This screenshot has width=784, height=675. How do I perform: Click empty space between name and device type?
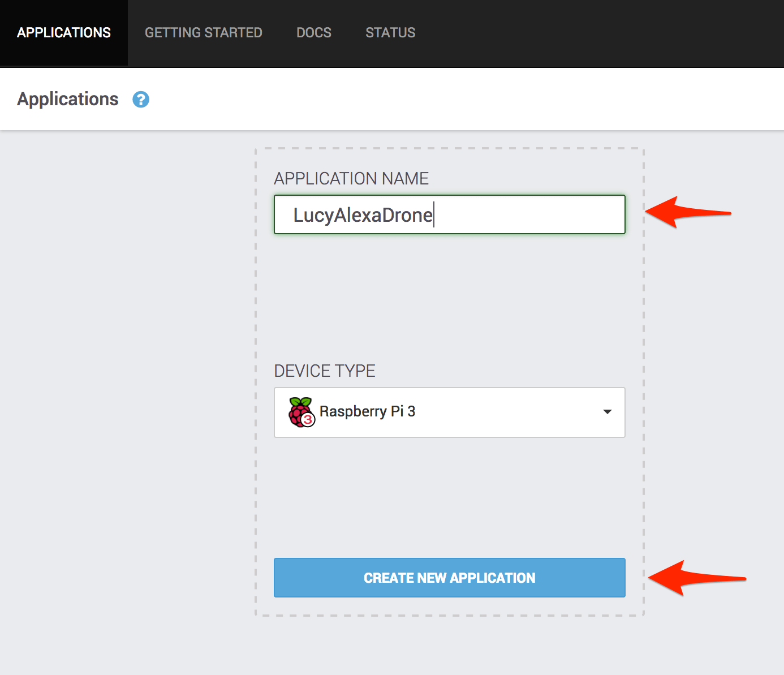[x=449, y=297]
